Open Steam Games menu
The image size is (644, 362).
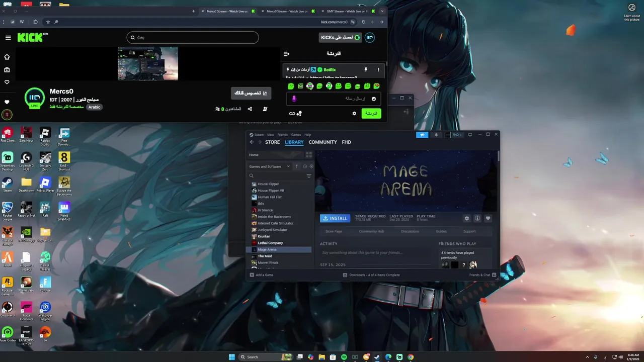pos(296,135)
